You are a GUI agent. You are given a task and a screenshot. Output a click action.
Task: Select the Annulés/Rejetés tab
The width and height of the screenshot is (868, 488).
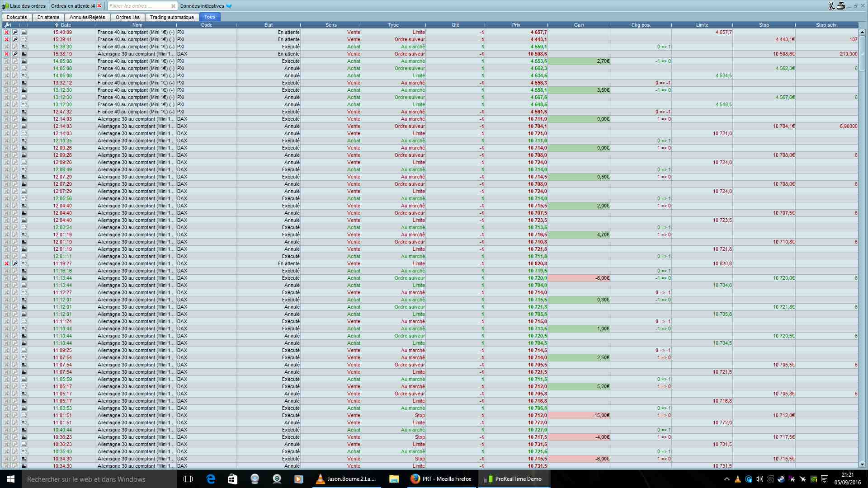(87, 17)
